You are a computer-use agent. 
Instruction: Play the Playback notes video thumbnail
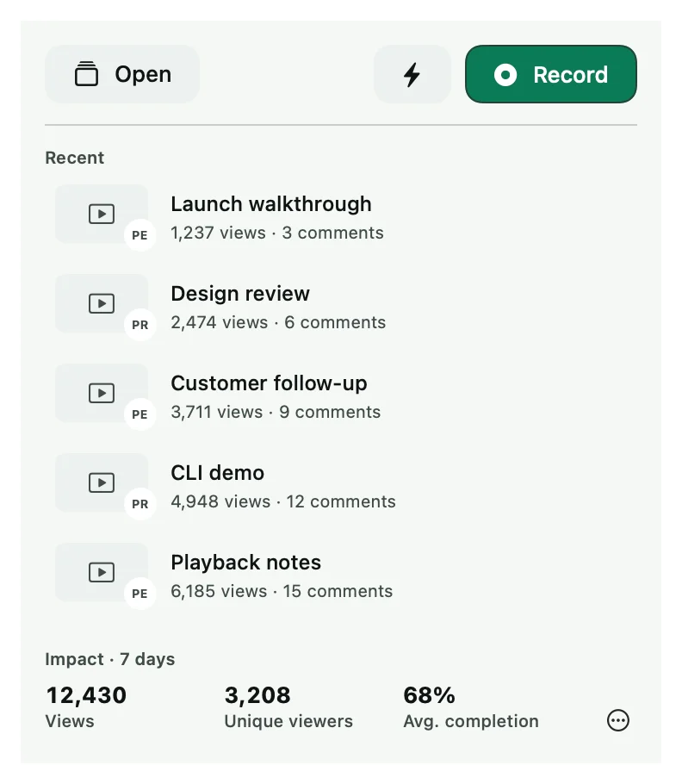pos(102,572)
